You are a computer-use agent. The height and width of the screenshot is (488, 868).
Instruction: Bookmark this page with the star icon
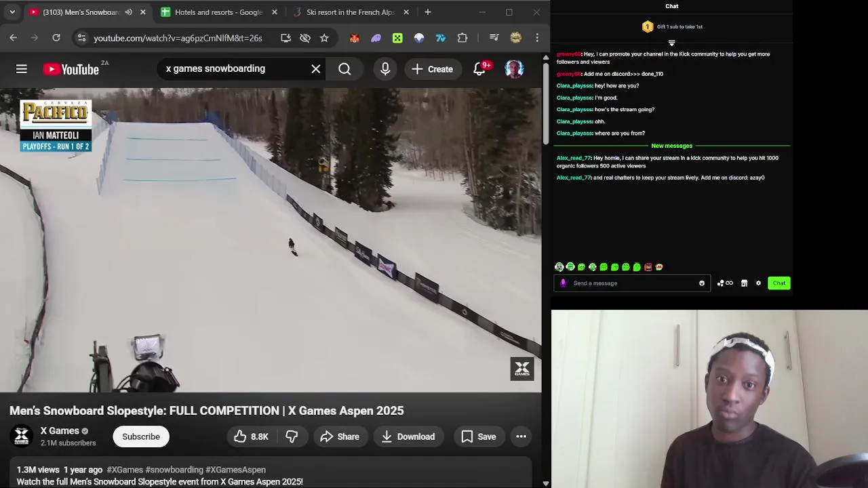pos(324,38)
